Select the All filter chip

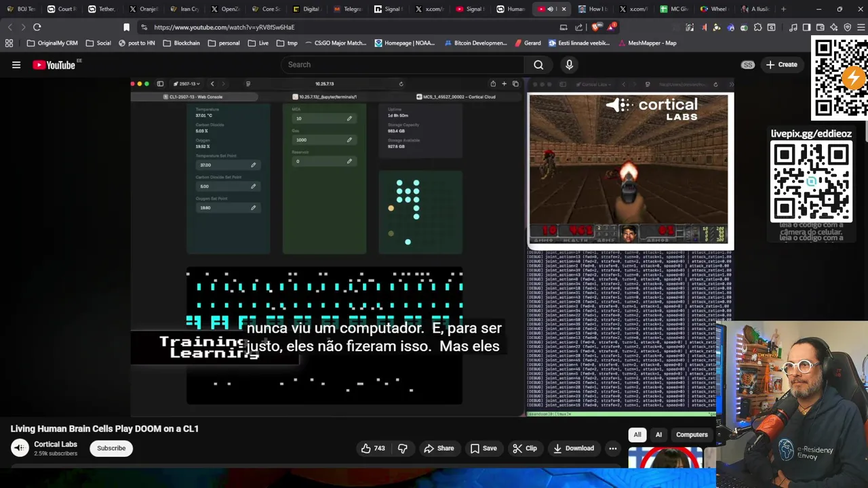click(x=637, y=434)
